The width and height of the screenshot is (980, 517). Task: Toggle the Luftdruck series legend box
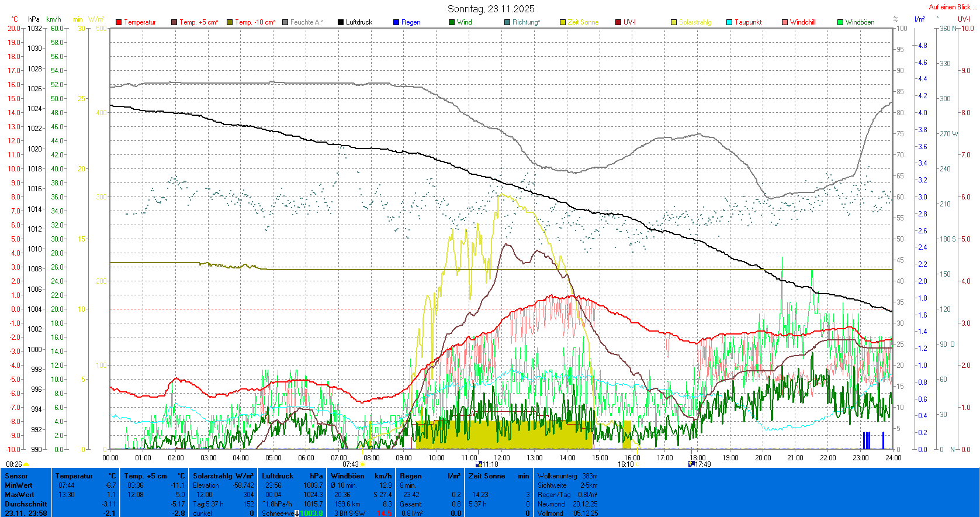[x=341, y=22]
